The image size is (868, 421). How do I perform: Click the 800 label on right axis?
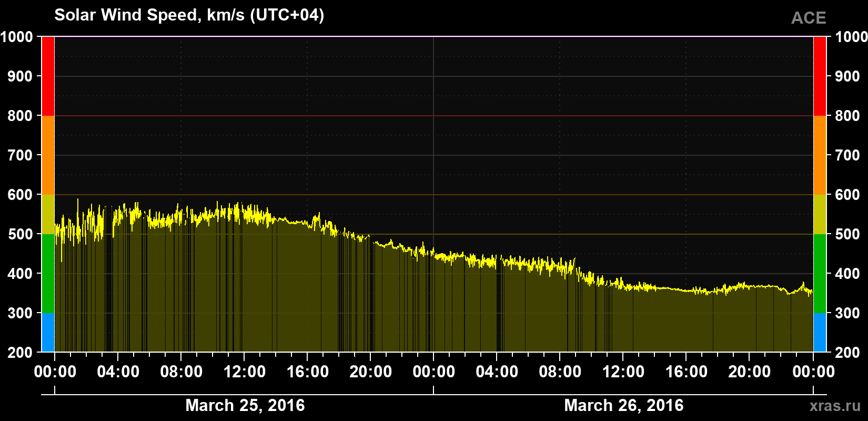tap(847, 116)
